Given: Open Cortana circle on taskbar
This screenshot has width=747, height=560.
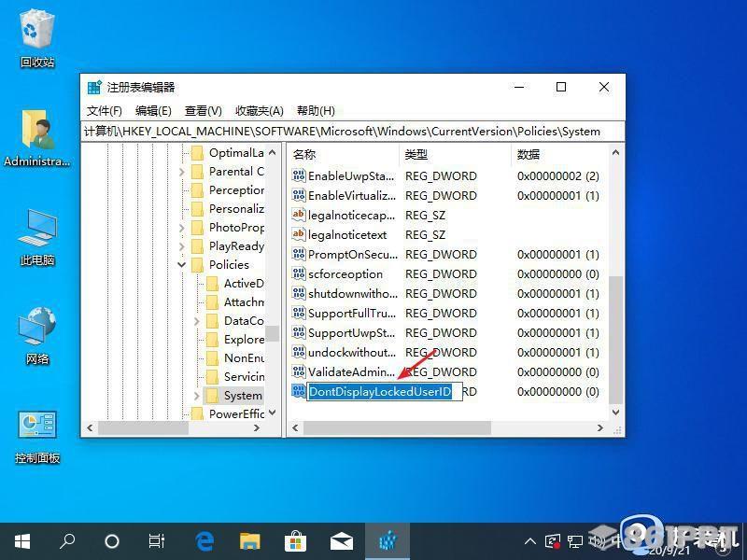Looking at the screenshot, I should point(112,541).
